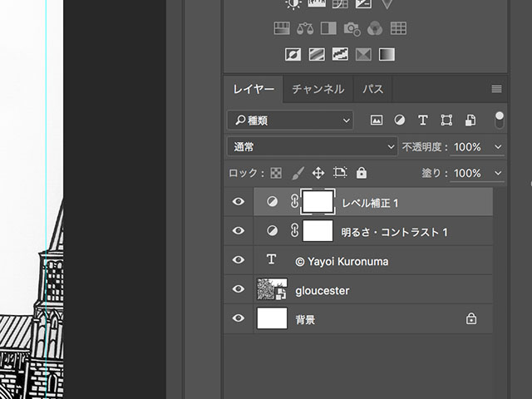Click the 背景 layer thumbnail

tap(272, 318)
